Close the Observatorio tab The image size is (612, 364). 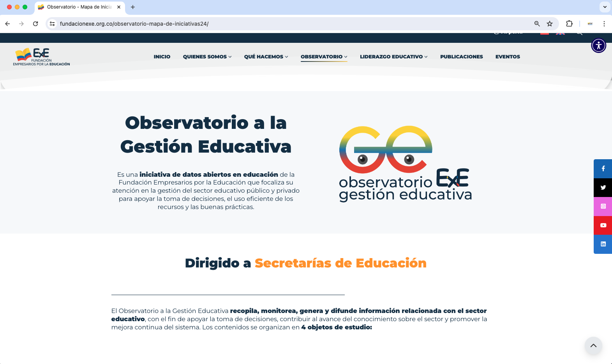pyautogui.click(x=119, y=7)
